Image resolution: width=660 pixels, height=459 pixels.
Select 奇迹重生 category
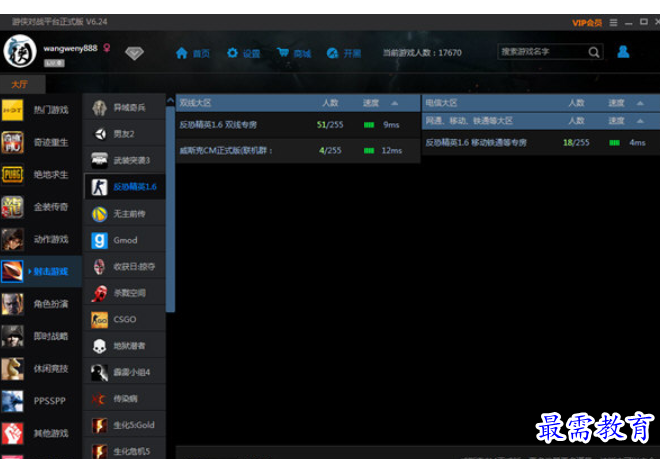click(x=41, y=142)
